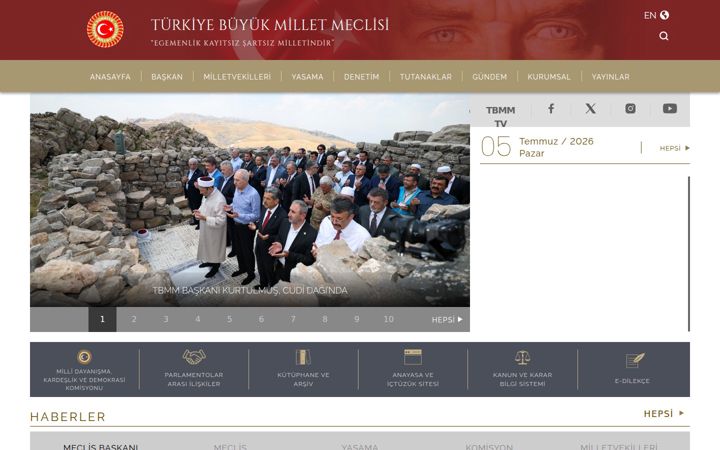Click Hepsi beside the Haberler heading
The image size is (720, 450).
pos(664,414)
